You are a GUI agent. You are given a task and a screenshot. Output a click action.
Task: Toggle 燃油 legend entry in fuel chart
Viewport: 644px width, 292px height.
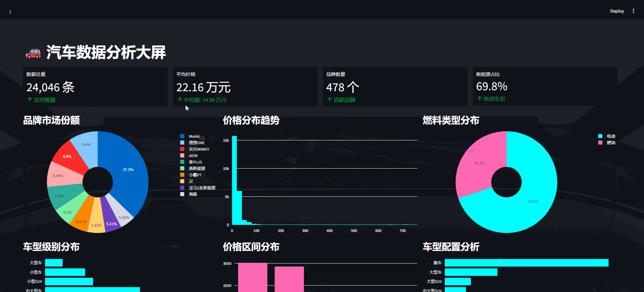(x=607, y=143)
